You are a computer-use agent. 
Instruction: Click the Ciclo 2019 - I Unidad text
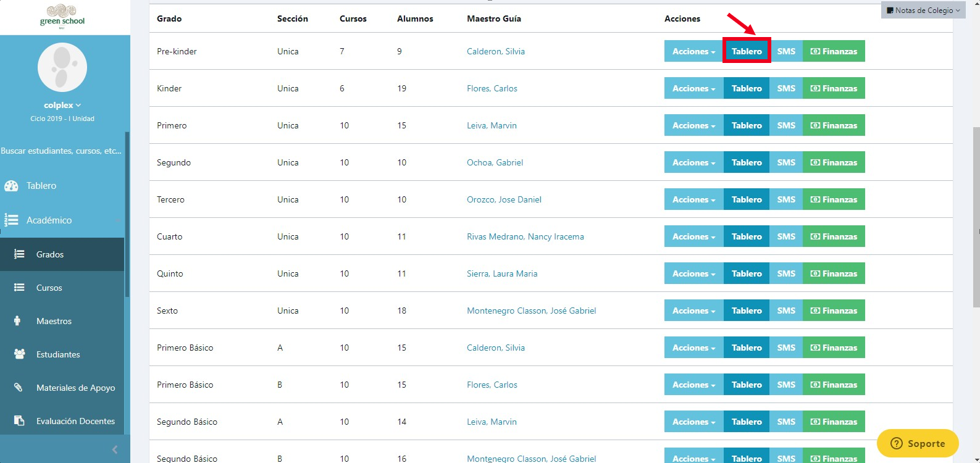coord(62,119)
